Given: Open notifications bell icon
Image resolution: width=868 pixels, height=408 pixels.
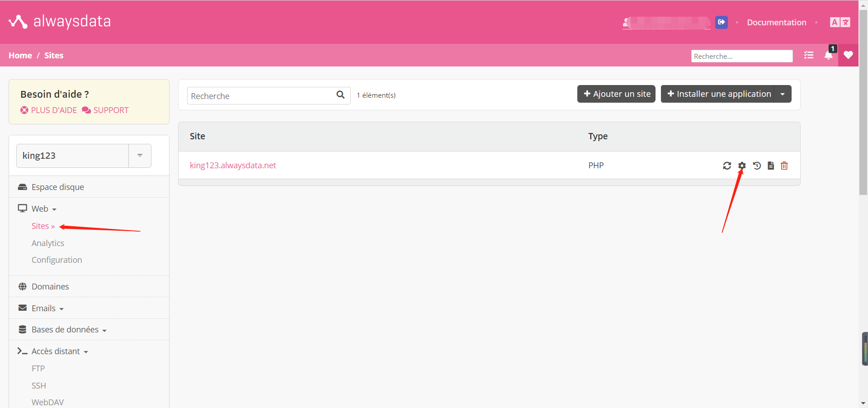Looking at the screenshot, I should click(828, 56).
